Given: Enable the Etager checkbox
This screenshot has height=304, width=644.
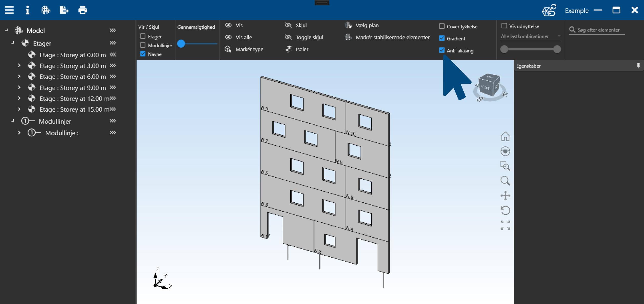Looking at the screenshot, I should pos(143,36).
